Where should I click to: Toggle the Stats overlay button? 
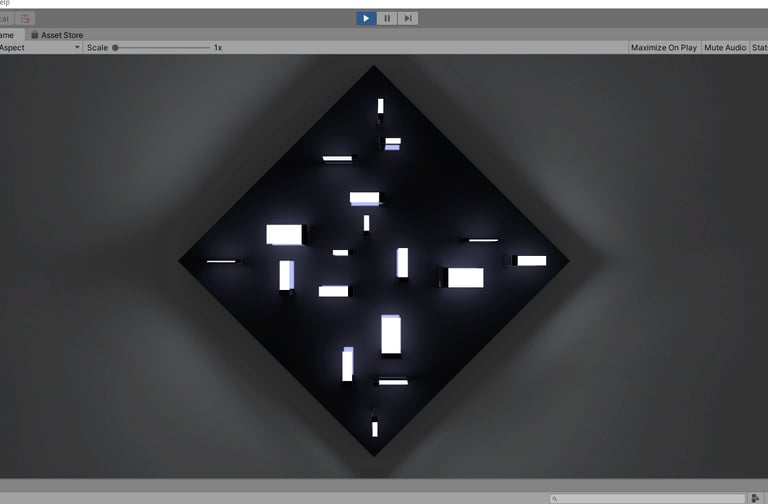coord(759,48)
